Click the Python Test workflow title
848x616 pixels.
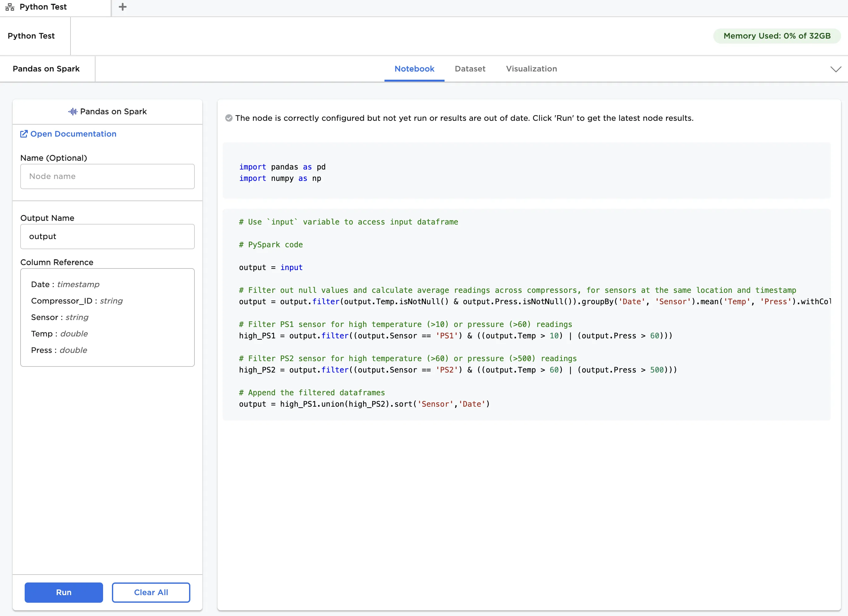coord(31,36)
